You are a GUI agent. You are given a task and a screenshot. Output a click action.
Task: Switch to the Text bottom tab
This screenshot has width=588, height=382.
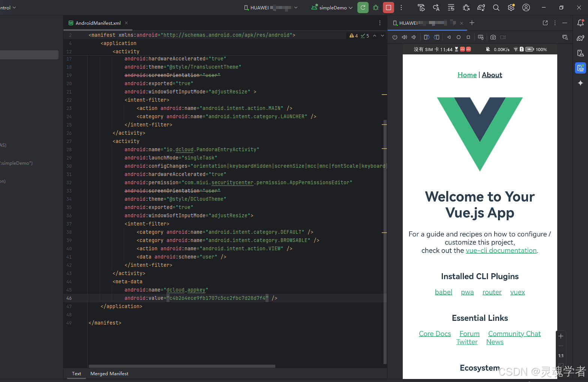[76, 373]
